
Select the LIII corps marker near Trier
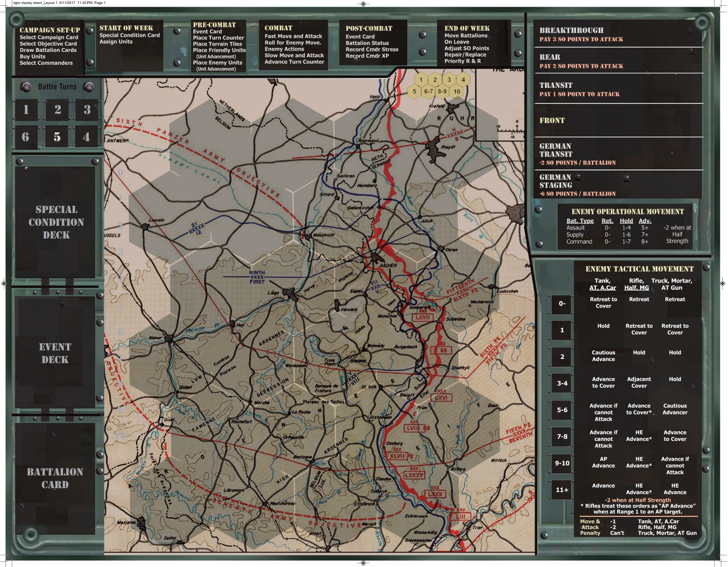[x=460, y=516]
